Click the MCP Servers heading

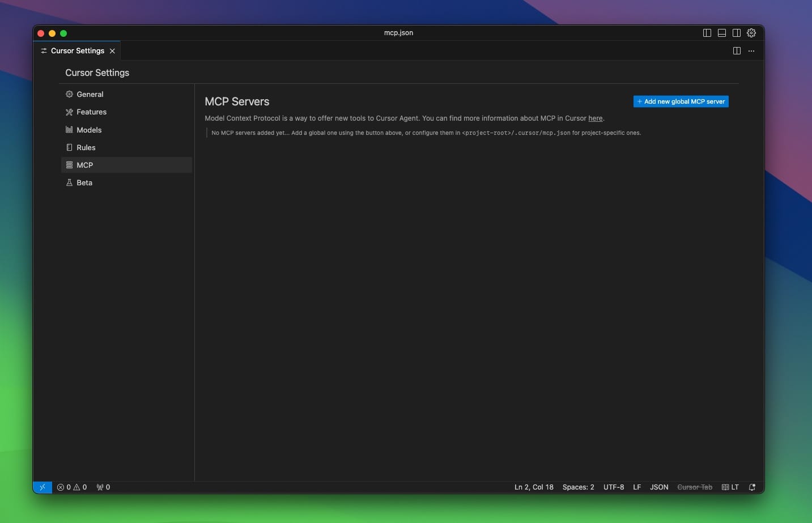[x=237, y=101]
